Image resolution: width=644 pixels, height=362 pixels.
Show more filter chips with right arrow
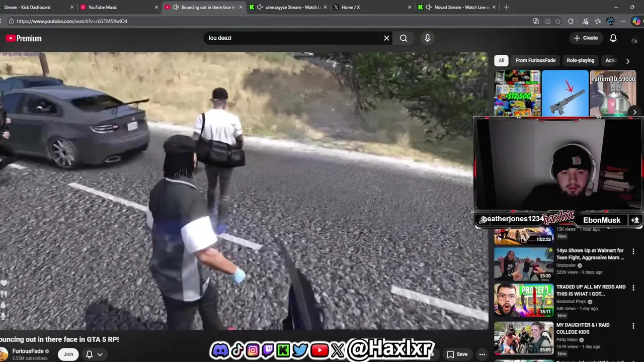click(627, 61)
